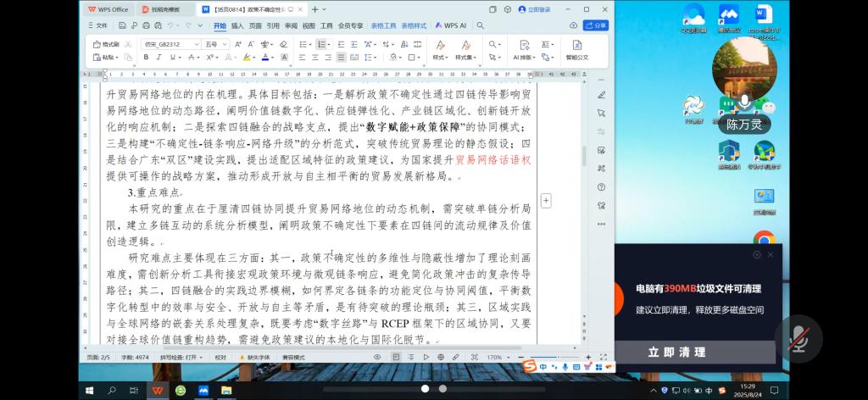This screenshot has width=868, height=400.
Task: Click the font color red A swatch
Action: tap(265, 58)
